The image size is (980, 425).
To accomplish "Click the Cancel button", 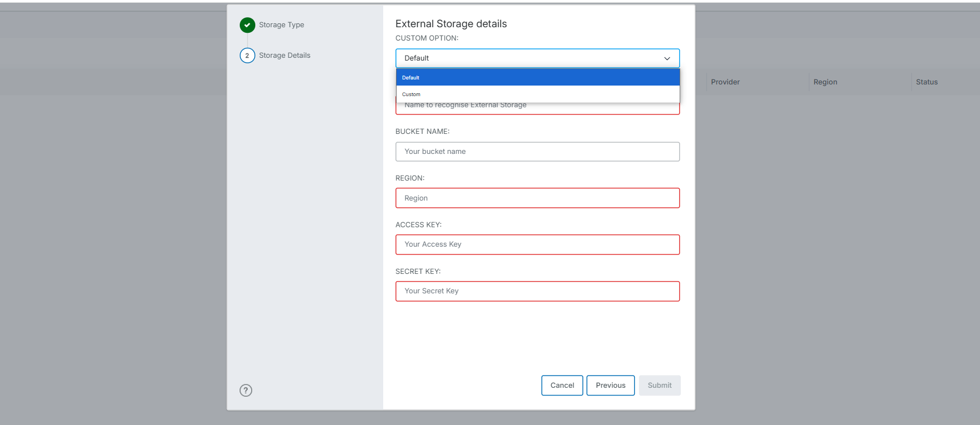I will (x=562, y=386).
